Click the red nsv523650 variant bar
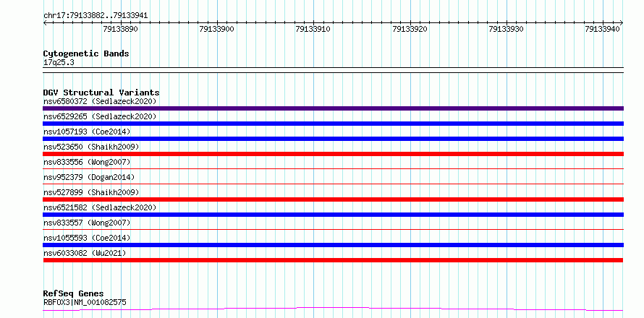 333,154
